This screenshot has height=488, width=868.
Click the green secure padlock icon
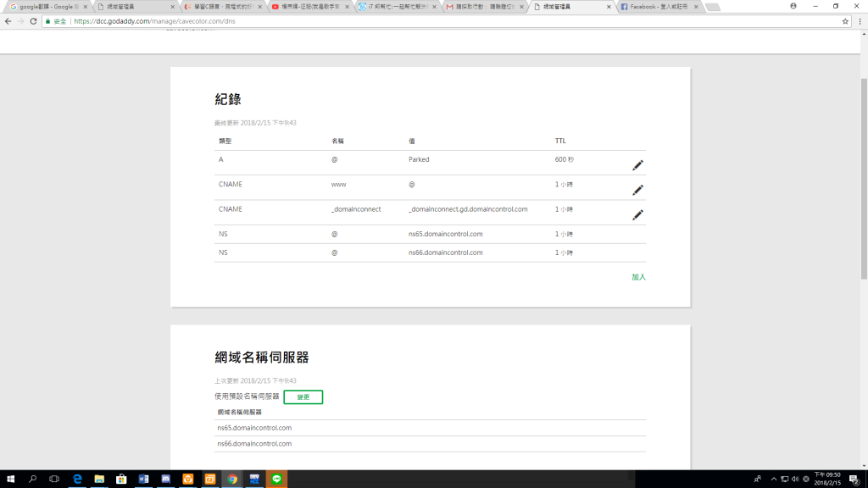tap(48, 21)
